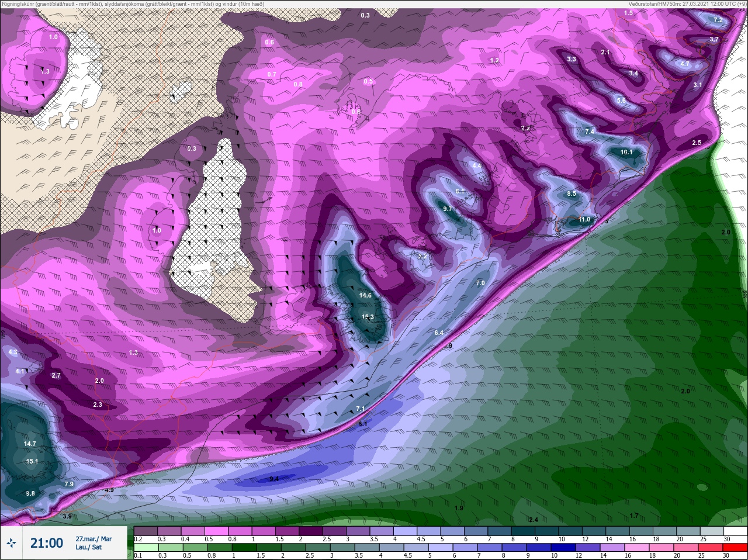The height and width of the screenshot is (560, 748).
Task: Click the 7.0 precipitation value on the map
Action: tap(480, 283)
